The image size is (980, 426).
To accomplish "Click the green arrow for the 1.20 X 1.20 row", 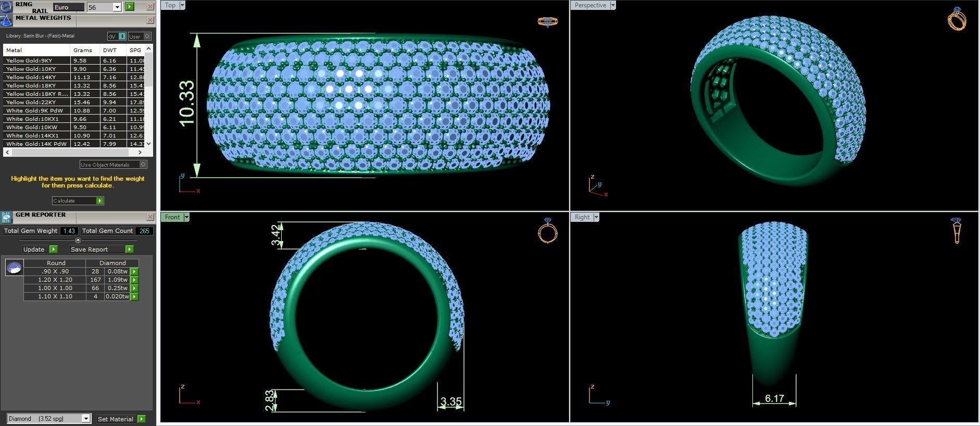I will [134, 280].
